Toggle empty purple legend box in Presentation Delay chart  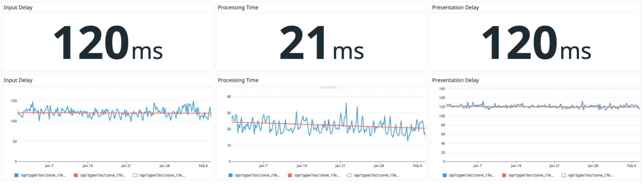point(563,175)
